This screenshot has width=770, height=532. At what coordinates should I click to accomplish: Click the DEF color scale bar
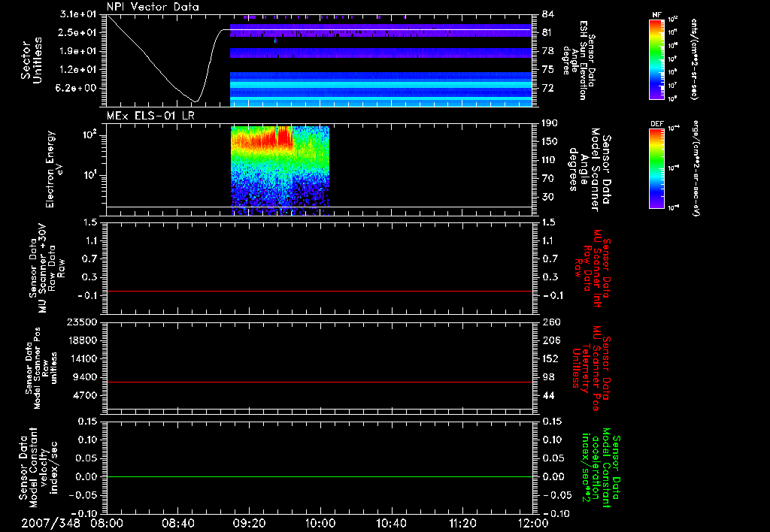[656, 168]
